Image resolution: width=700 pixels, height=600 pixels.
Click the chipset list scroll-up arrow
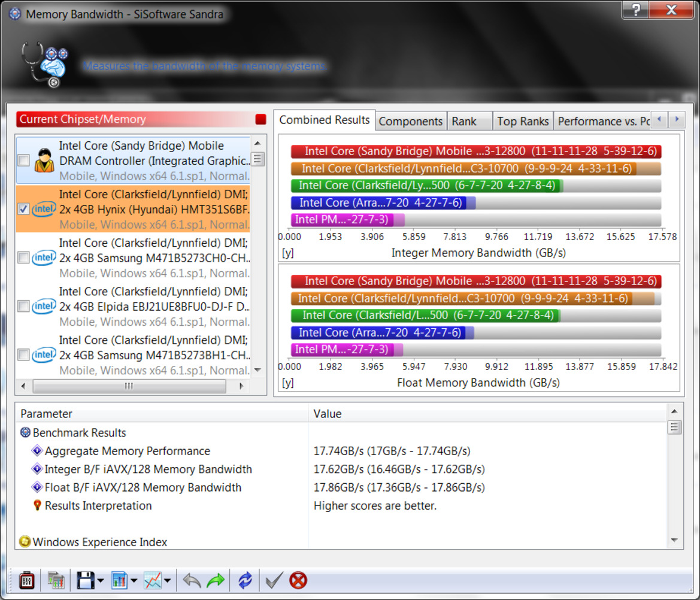[257, 143]
